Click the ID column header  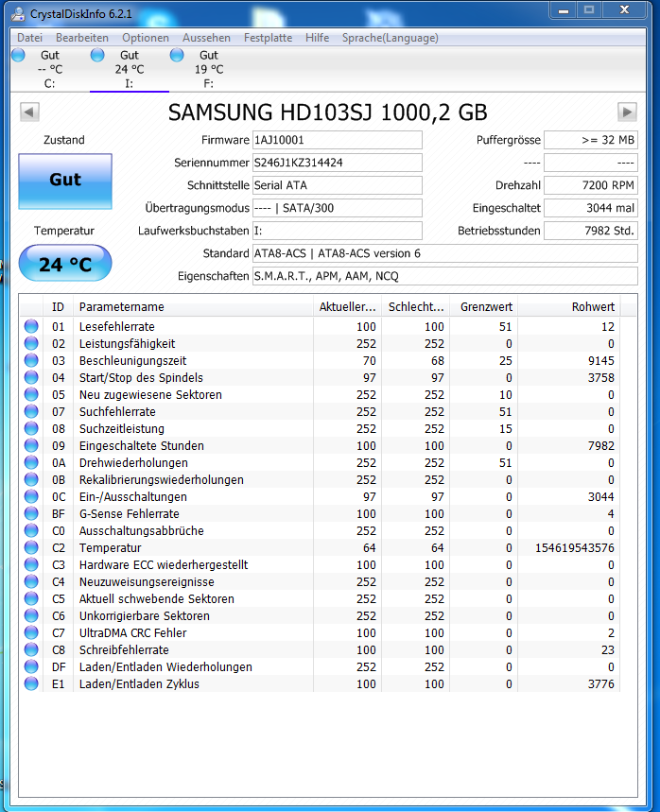(58, 307)
